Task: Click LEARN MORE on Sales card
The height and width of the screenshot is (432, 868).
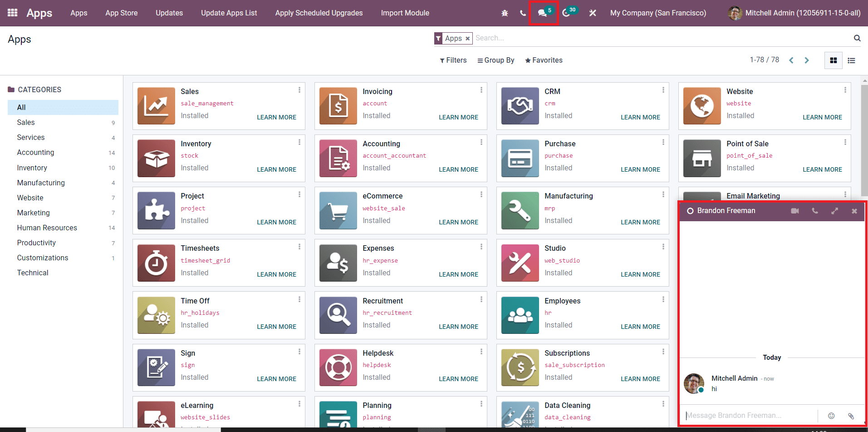Action: point(276,117)
